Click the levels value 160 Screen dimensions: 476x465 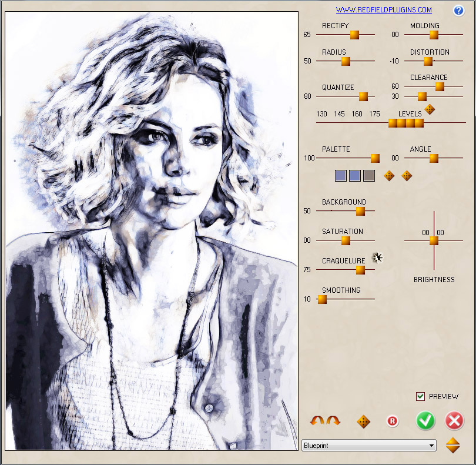click(x=357, y=114)
